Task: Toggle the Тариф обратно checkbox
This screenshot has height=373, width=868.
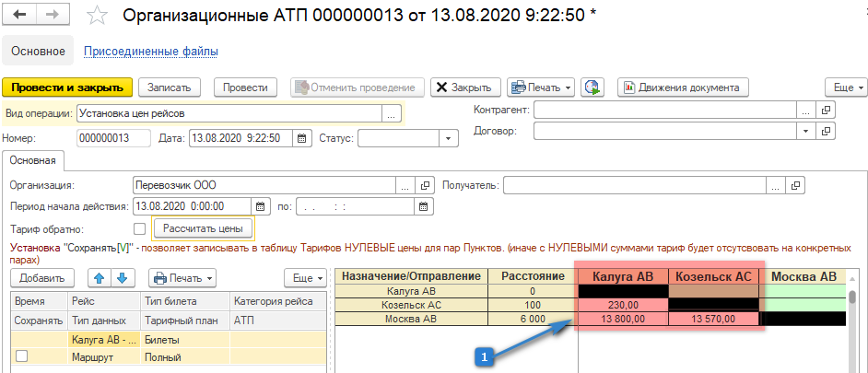Action: click(x=139, y=228)
